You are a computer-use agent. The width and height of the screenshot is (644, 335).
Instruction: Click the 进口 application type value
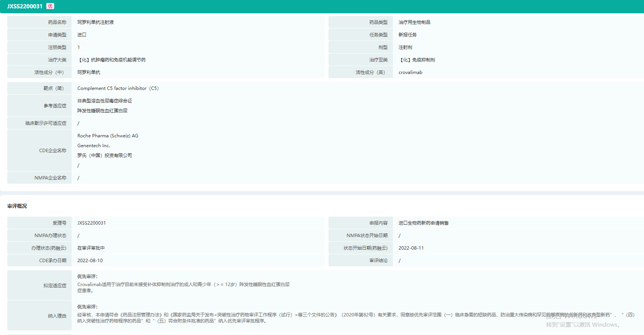coord(82,35)
